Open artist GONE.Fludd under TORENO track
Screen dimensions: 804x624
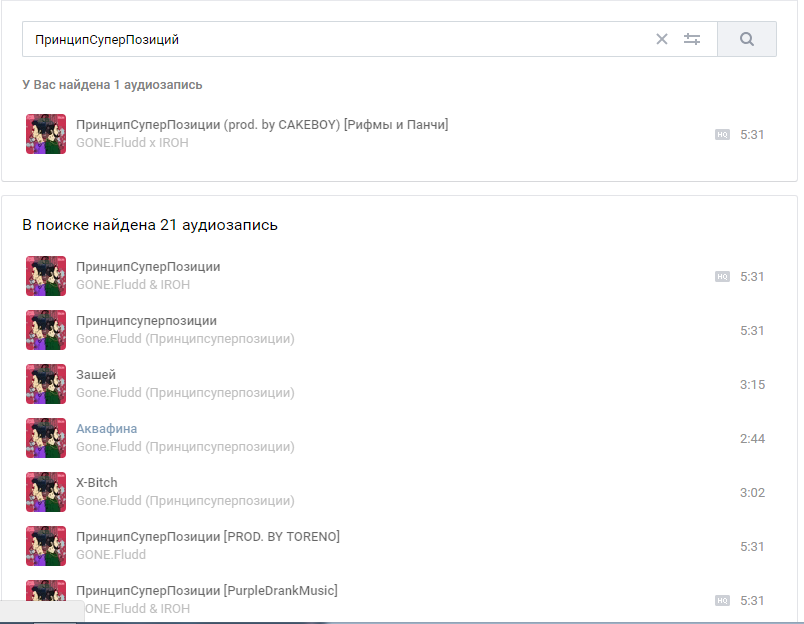pyautogui.click(x=111, y=555)
